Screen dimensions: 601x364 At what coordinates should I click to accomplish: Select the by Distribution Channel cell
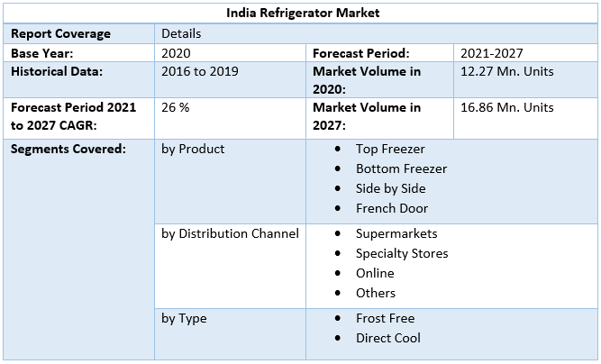pyautogui.click(x=230, y=233)
